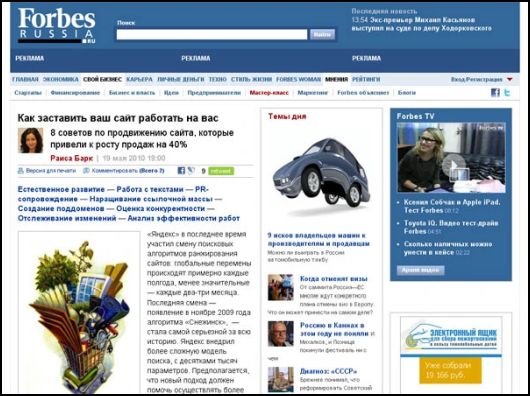The height and width of the screenshot is (396, 530).
Task: Go to Идеи subsection
Action: coord(171,93)
